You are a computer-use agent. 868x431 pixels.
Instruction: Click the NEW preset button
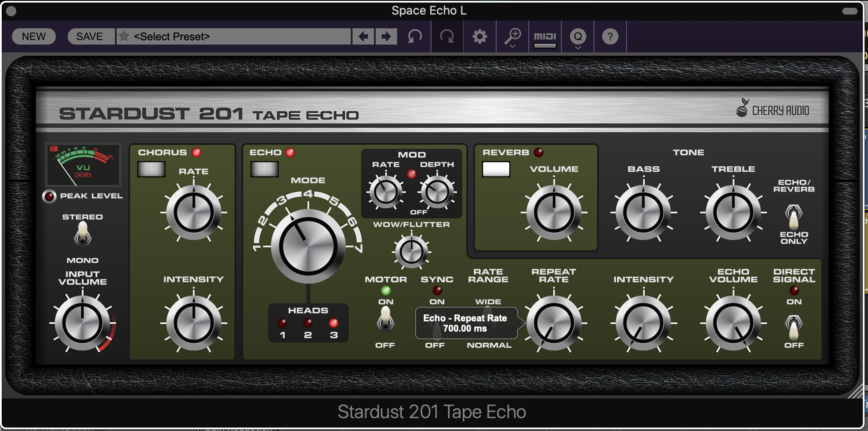[34, 36]
